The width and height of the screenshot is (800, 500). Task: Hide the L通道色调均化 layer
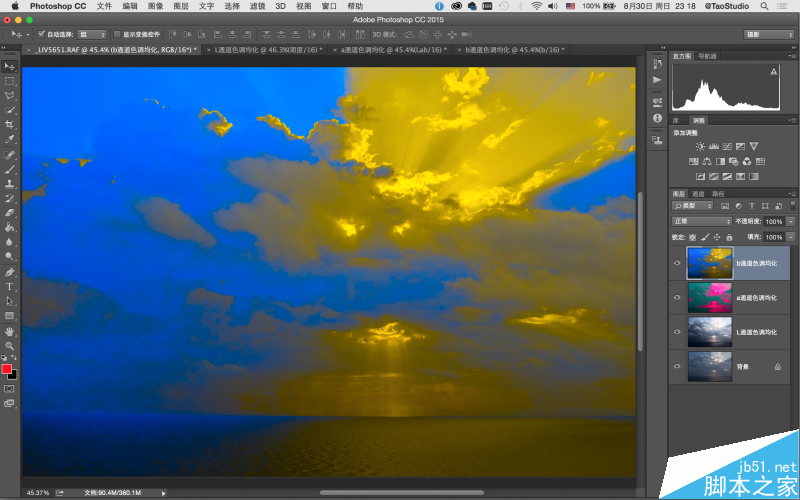click(x=677, y=332)
